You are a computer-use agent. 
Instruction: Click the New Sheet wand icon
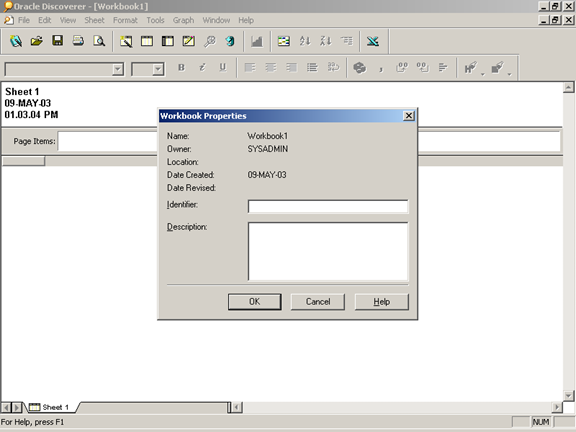(x=126, y=41)
